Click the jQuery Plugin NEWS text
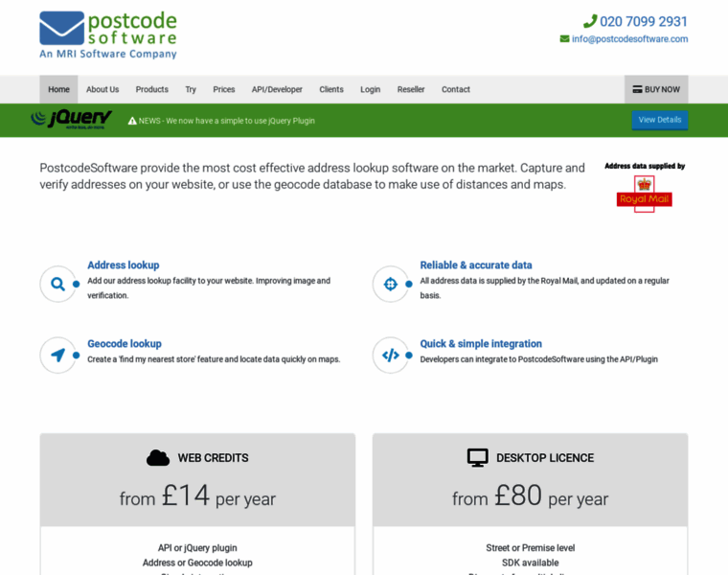 [227, 121]
